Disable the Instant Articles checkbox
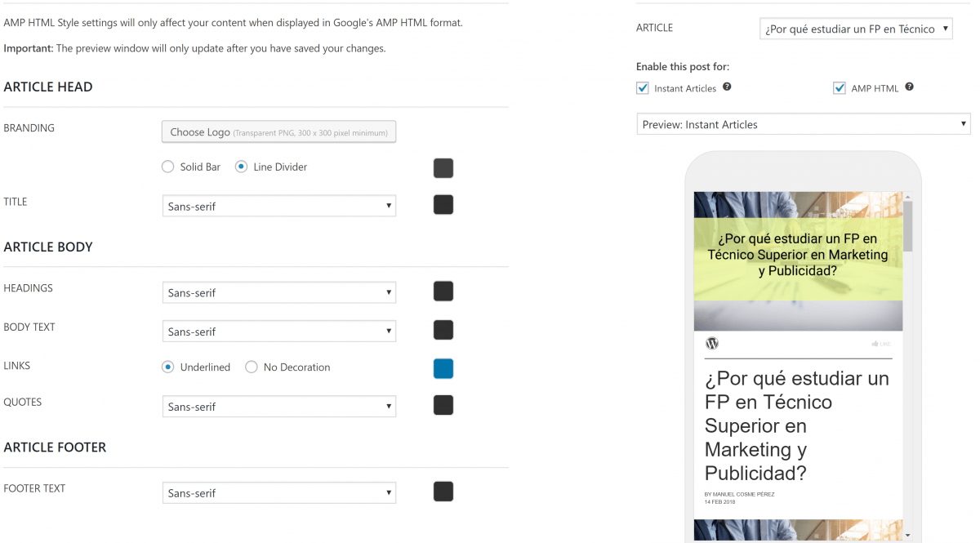The height and width of the screenshot is (543, 980). [642, 87]
